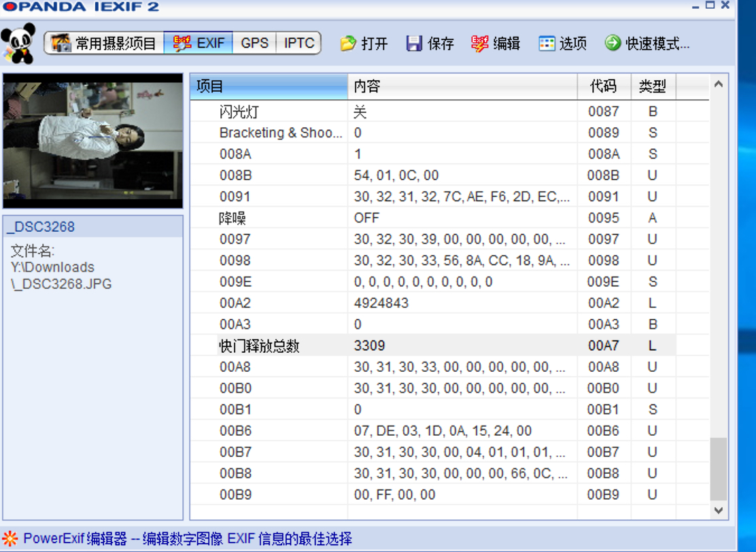Switch to the EXIF tab
756x552 pixels.
[x=199, y=44]
